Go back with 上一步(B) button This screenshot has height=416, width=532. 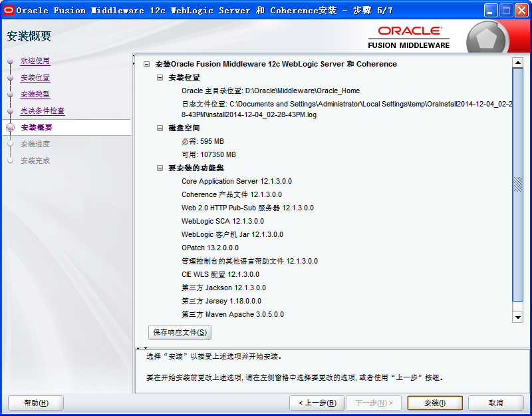317,403
